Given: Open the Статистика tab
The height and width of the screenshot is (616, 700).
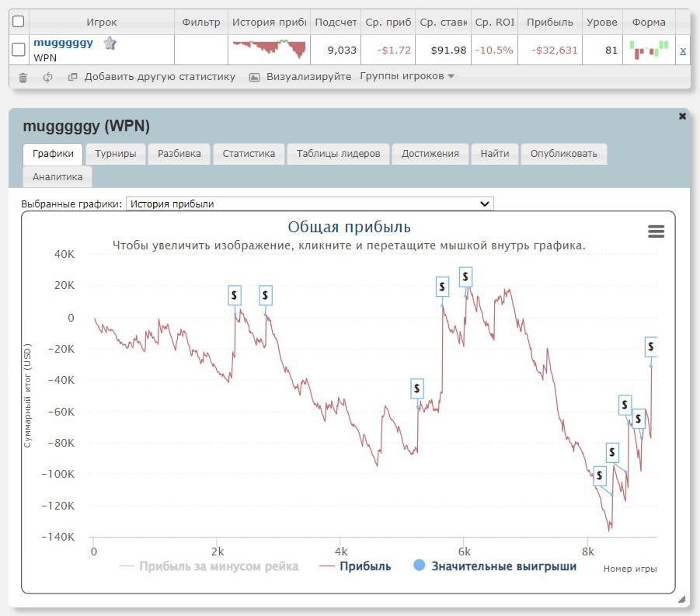Looking at the screenshot, I should pos(249,153).
